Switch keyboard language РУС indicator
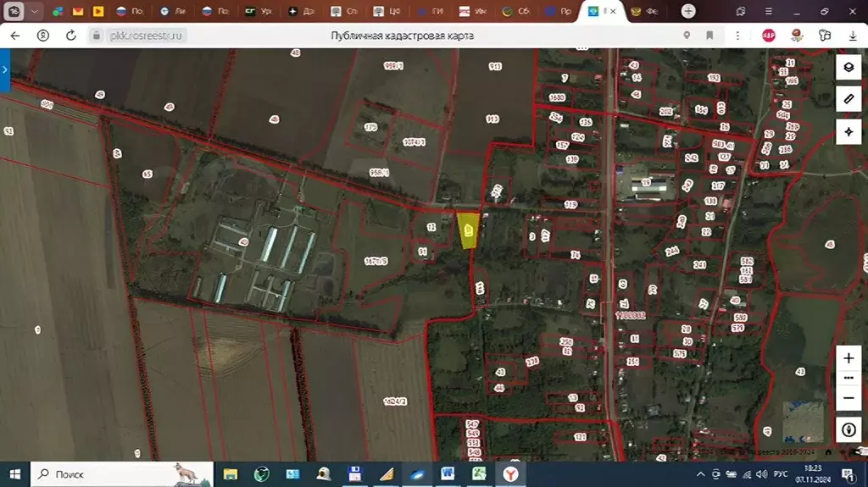 point(781,474)
